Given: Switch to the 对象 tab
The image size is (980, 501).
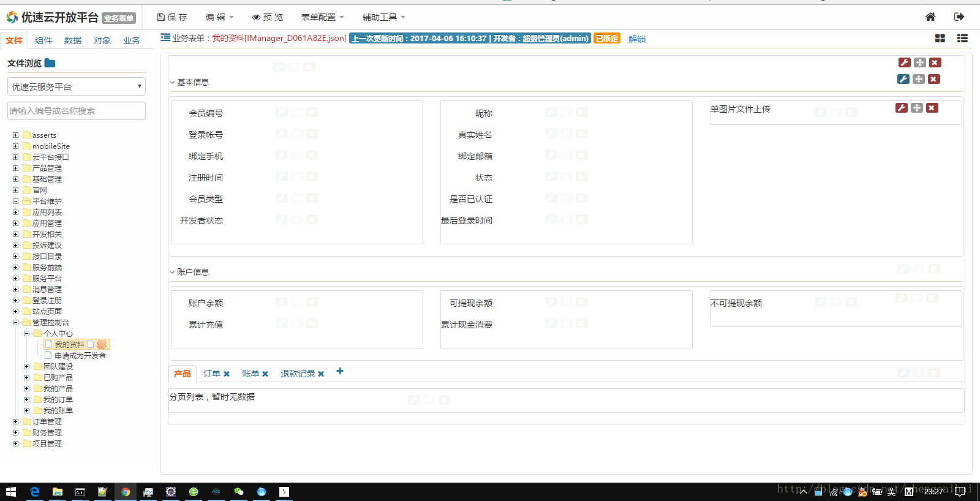Looking at the screenshot, I should pyautogui.click(x=102, y=40).
